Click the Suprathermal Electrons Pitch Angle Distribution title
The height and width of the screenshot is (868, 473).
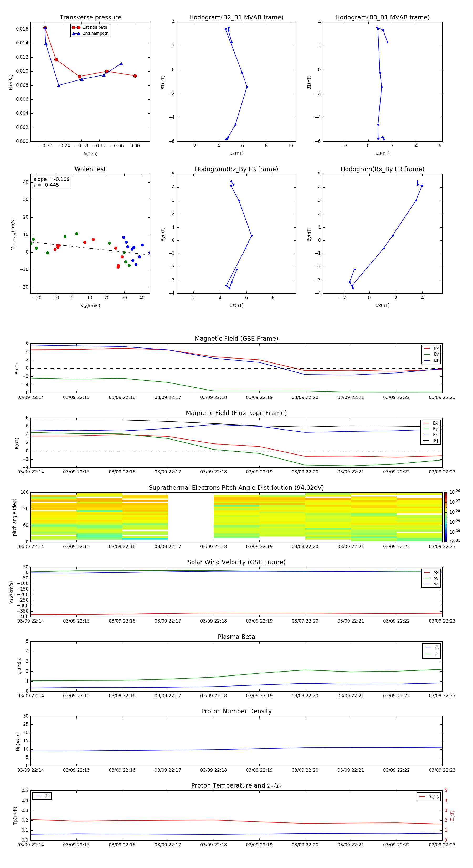(236, 488)
